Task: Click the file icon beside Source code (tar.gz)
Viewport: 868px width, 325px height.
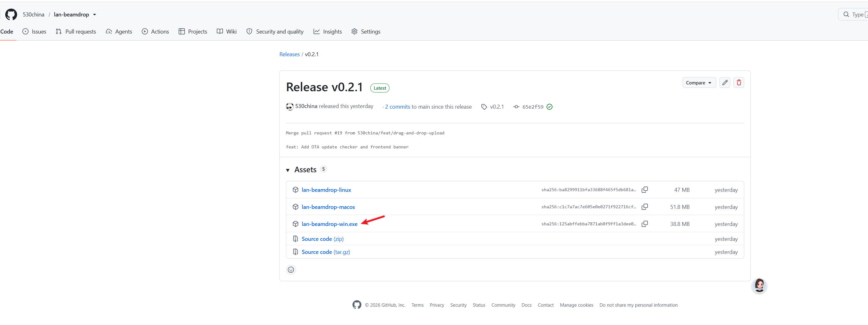Action: tap(296, 252)
